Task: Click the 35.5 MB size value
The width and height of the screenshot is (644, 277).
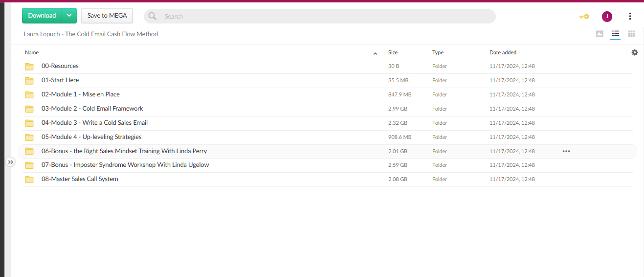Action: [x=398, y=80]
